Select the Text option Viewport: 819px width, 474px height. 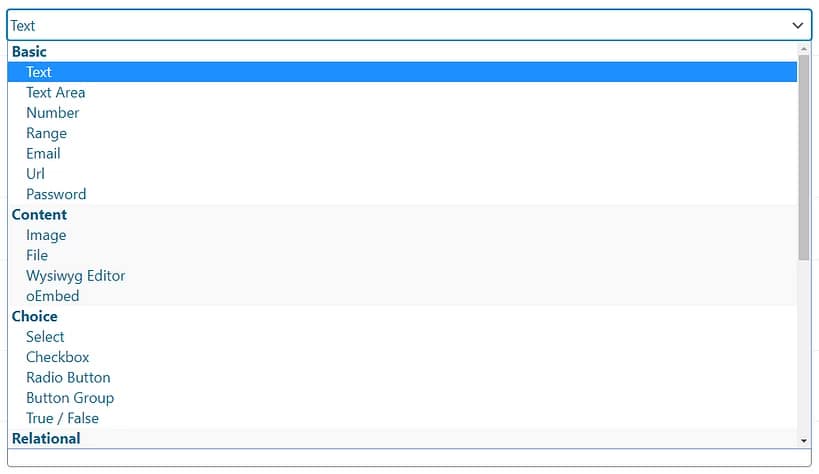coord(39,72)
